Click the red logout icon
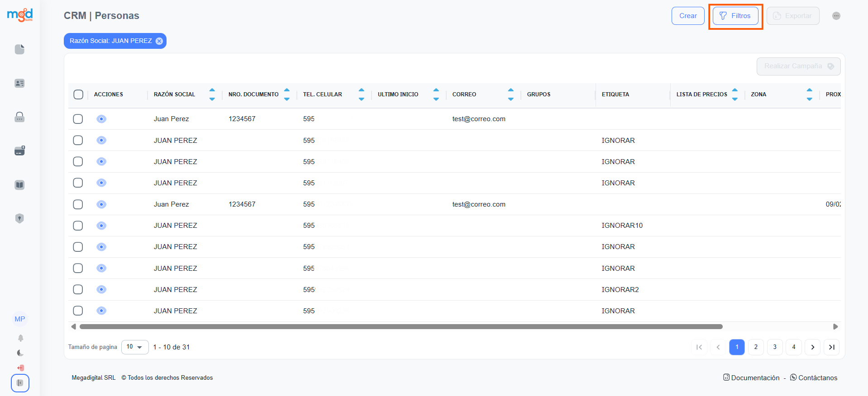 point(20,368)
